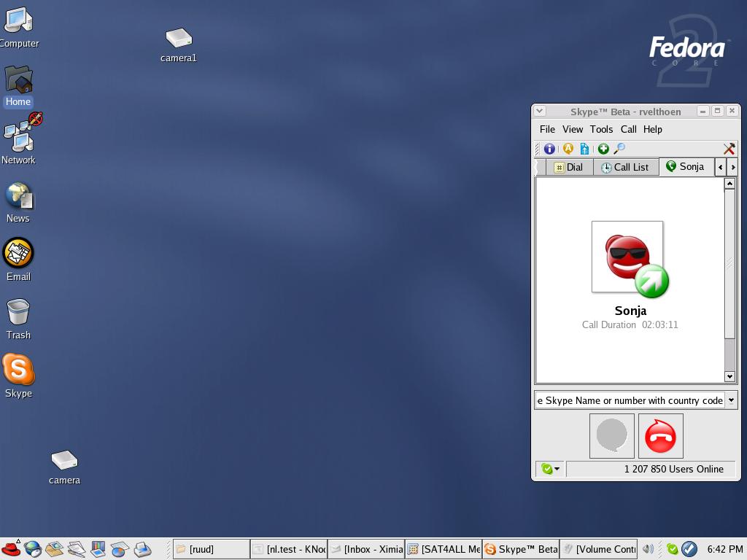Screen dimensions: 747x560
Task: Click the Users Online status text
Action: 673,469
